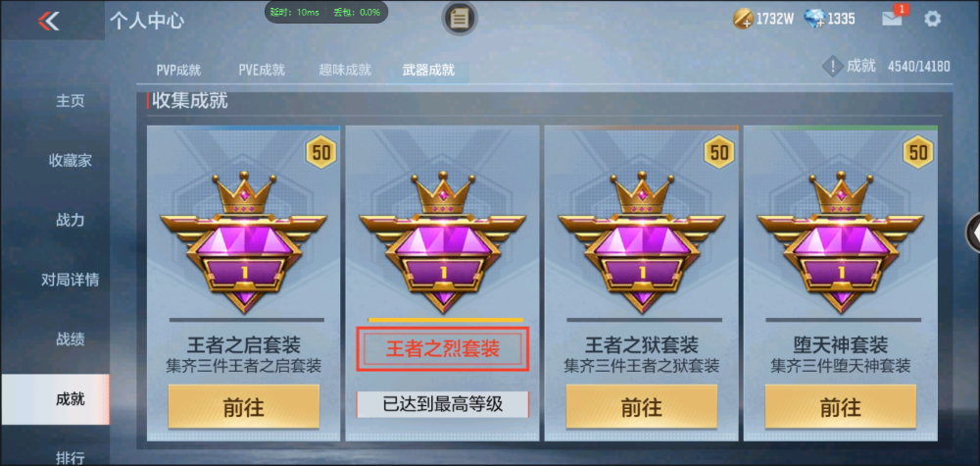Click 前往 button under 堕天神套装

(841, 407)
